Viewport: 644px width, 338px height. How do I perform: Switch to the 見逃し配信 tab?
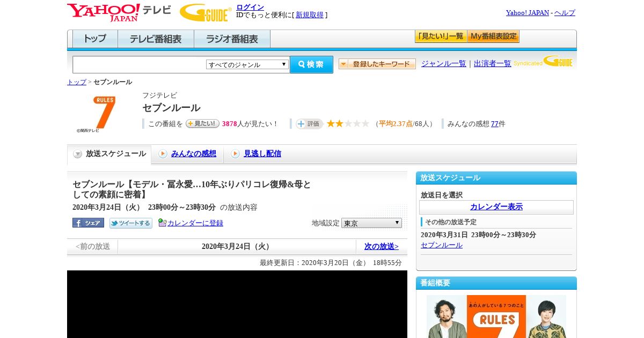tap(262, 154)
